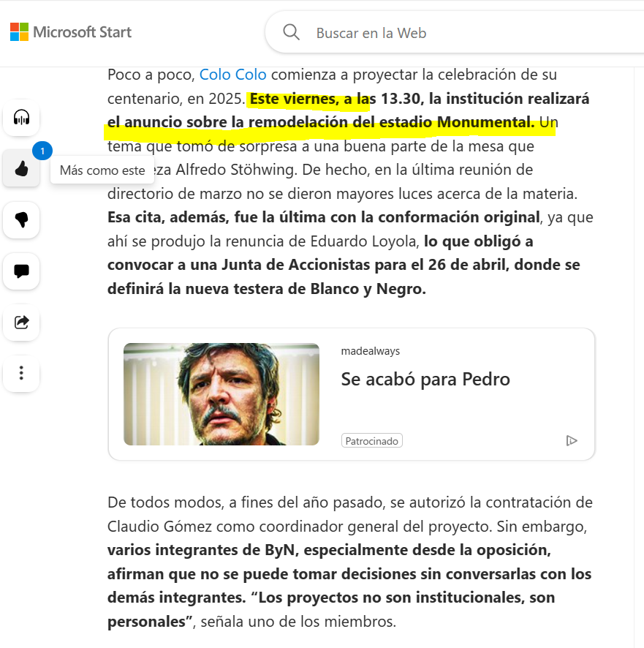Click the 'Más como este' tooltip
This screenshot has width=644, height=648.
pyautogui.click(x=102, y=170)
